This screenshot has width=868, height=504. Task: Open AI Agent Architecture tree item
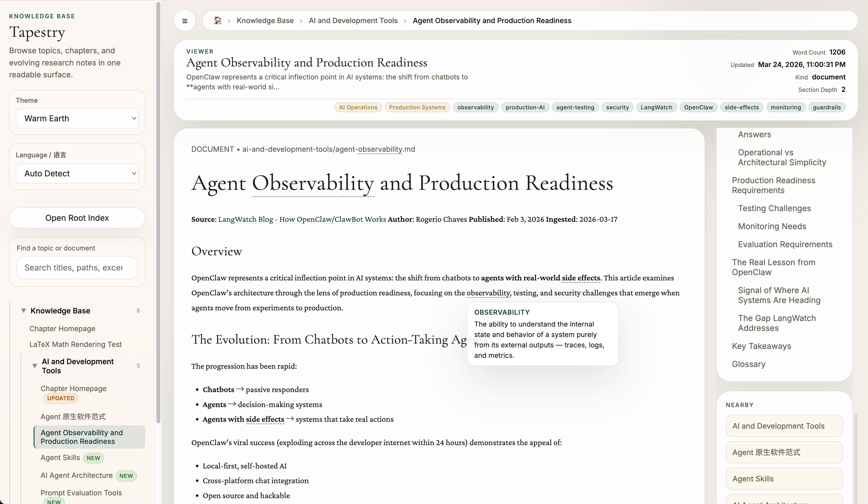click(x=76, y=475)
